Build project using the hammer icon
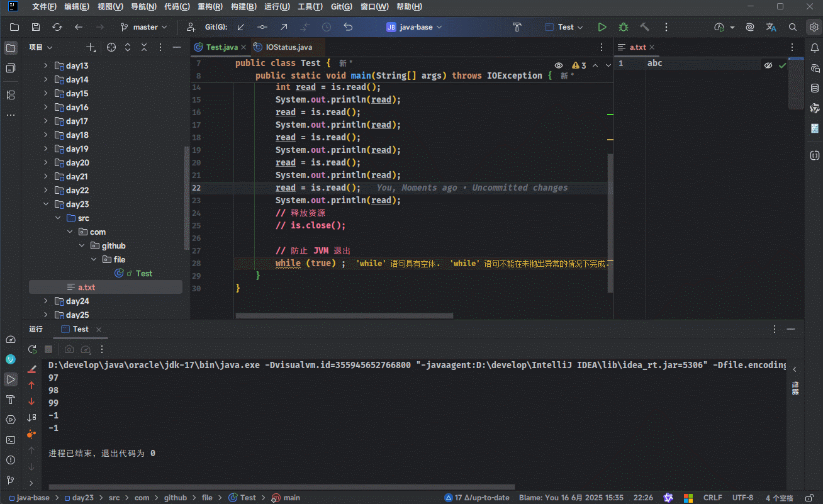Image resolution: width=823 pixels, height=504 pixels. coord(644,27)
